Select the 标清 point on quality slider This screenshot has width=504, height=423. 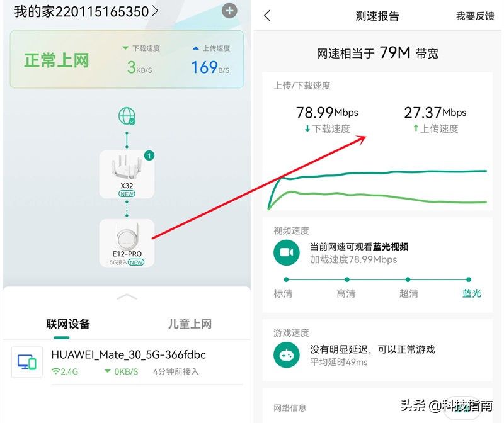point(286,279)
